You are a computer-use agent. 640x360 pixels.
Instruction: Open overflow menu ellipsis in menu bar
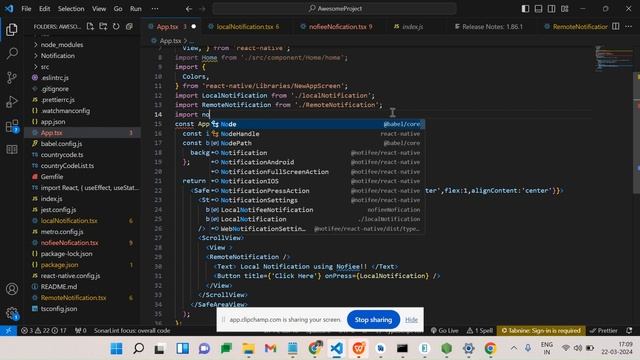pos(155,9)
